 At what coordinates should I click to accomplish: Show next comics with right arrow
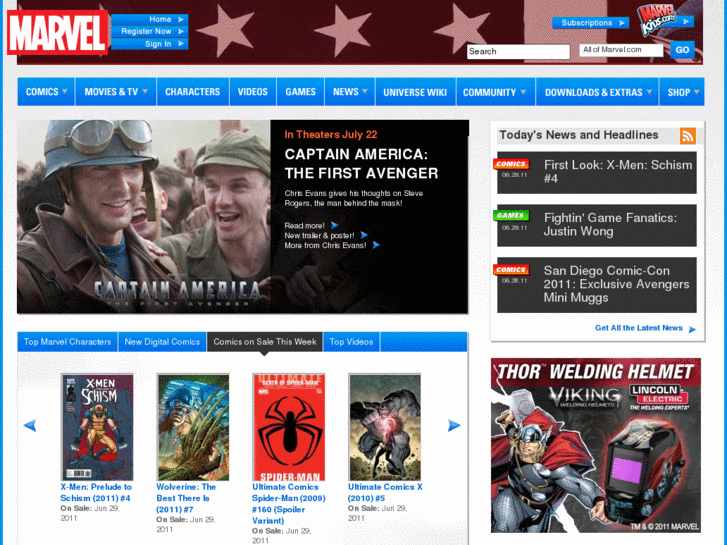pos(454,425)
